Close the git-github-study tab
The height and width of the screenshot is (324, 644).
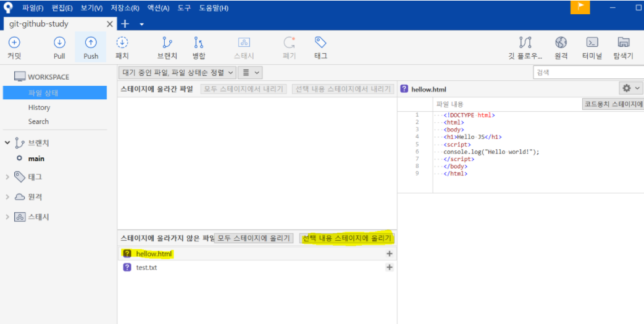tap(110, 24)
